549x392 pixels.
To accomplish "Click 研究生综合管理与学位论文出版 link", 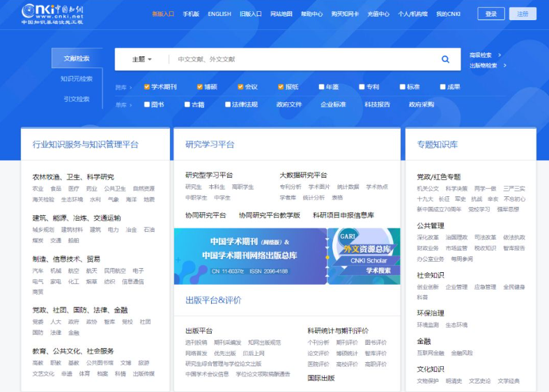I will coord(224,364).
